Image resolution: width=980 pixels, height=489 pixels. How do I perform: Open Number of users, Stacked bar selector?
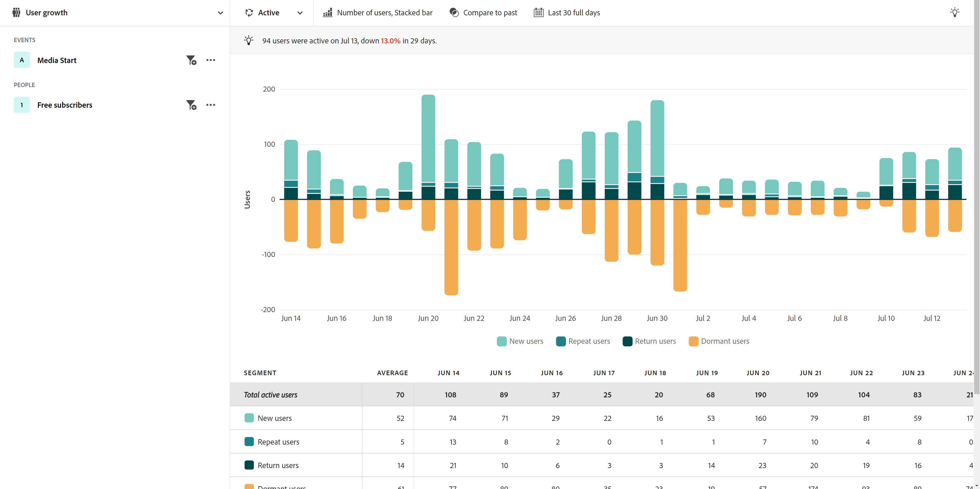pos(384,13)
